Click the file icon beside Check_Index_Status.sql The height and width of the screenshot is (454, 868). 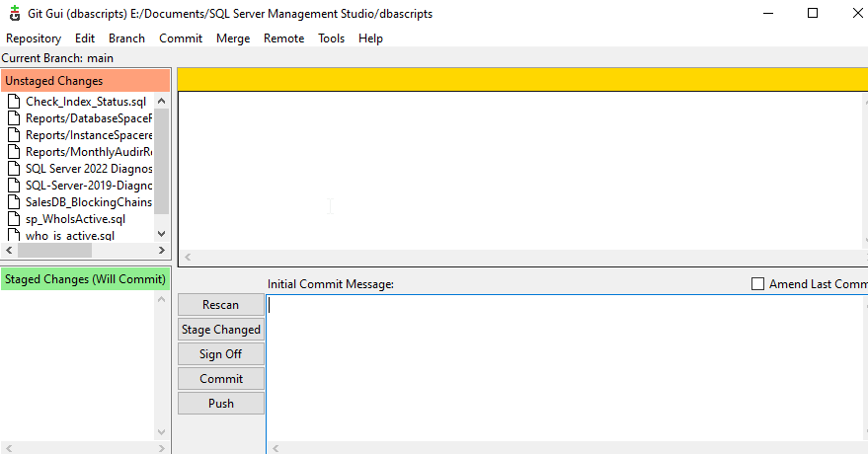(14, 102)
